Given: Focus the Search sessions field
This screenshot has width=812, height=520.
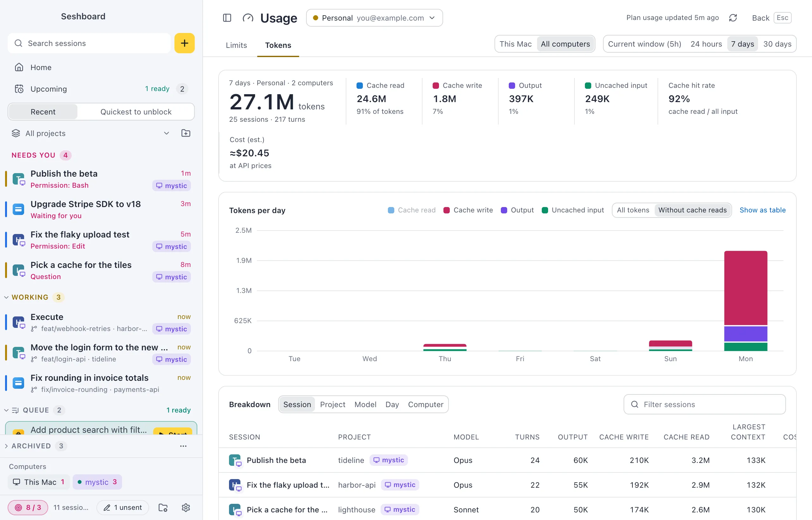Looking at the screenshot, I should coord(89,43).
